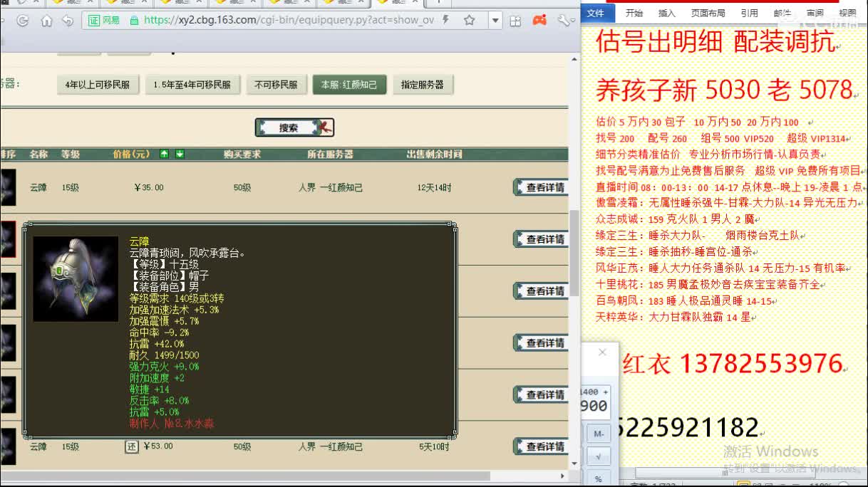
Task: Sort price ascending with up arrow
Action: pyautogui.click(x=165, y=154)
